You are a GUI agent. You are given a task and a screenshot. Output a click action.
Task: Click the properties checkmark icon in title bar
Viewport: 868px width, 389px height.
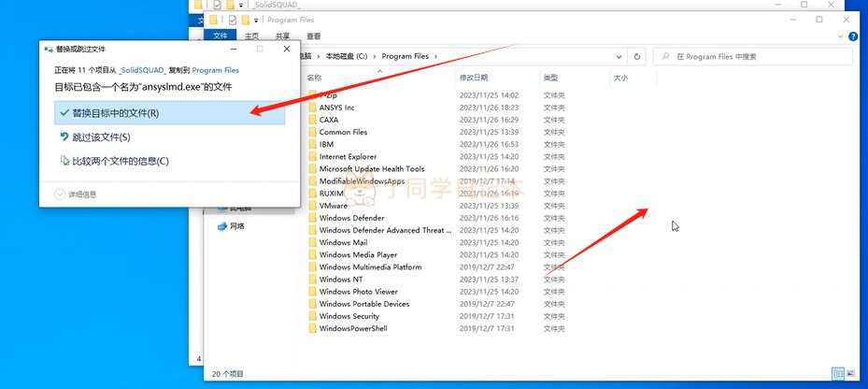click(232, 20)
